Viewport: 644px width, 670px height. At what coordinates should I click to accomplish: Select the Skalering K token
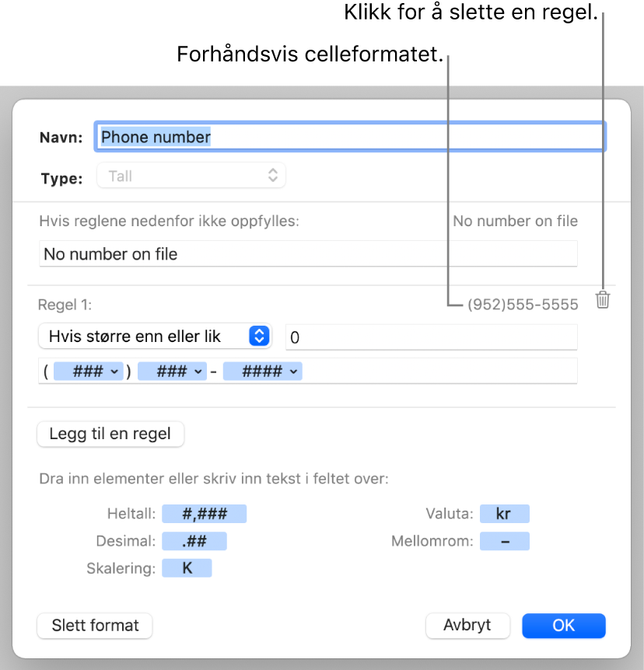click(187, 568)
